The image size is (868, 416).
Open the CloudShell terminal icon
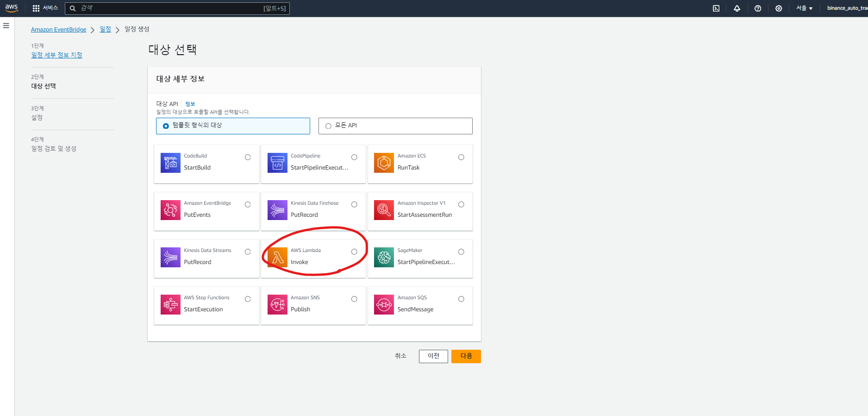tap(716, 8)
